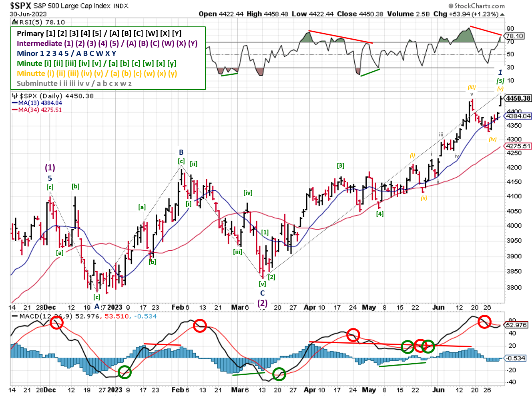Click the orange (v) wave label
Screen dimensions: 532x396
click(500, 89)
